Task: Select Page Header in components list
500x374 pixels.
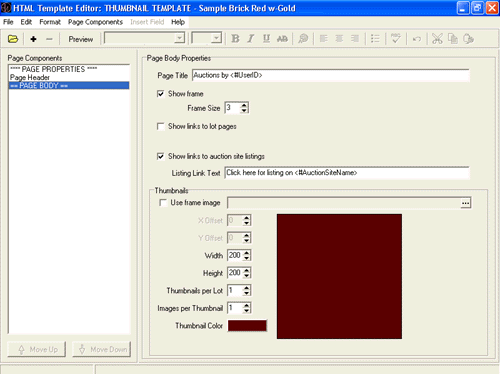Action: (69, 77)
